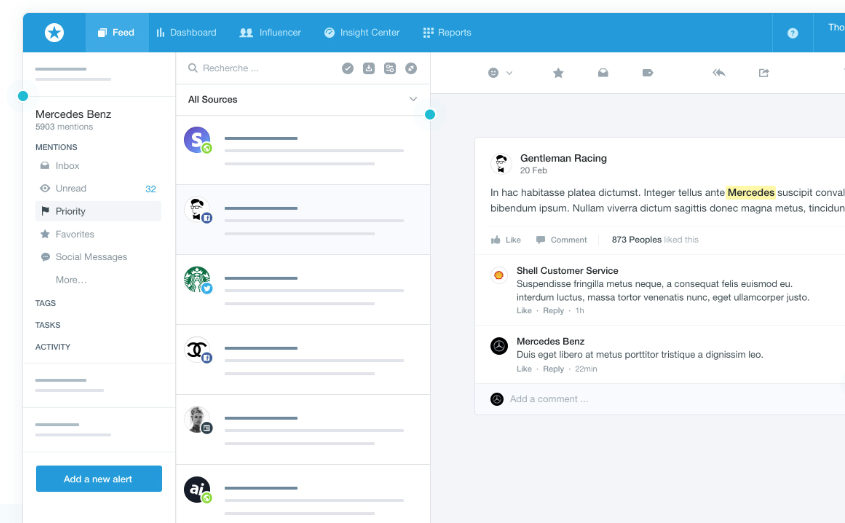
Task: Click the reply-all arrows icon
Action: click(719, 73)
